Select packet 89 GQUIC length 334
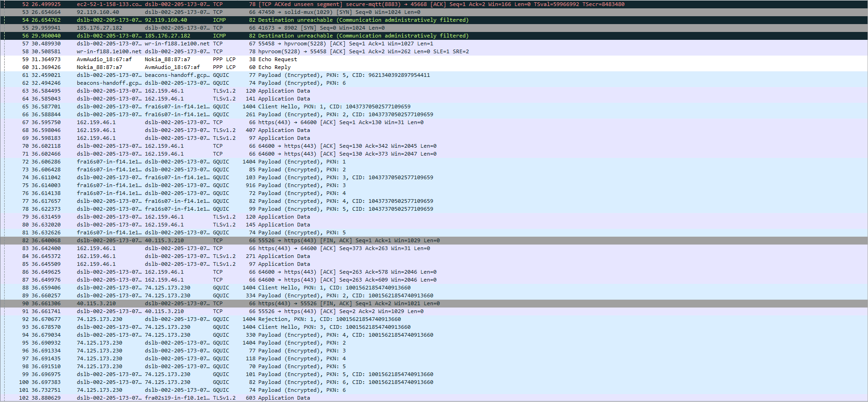The image size is (868, 402). tap(434, 295)
